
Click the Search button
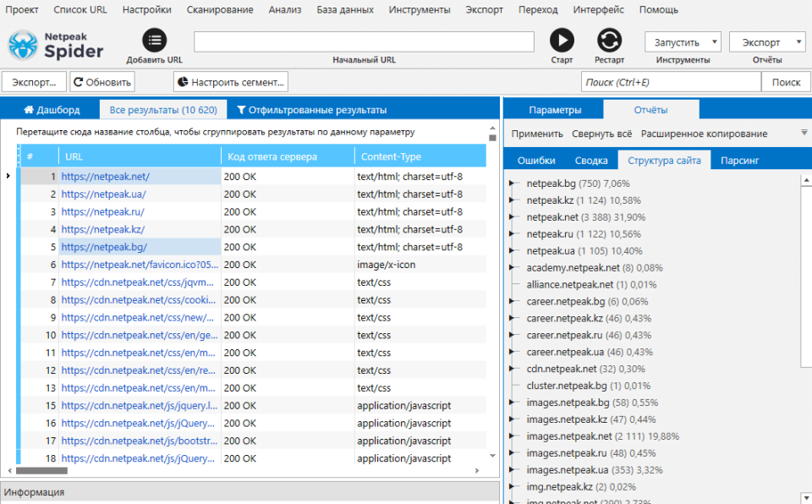[x=786, y=82]
